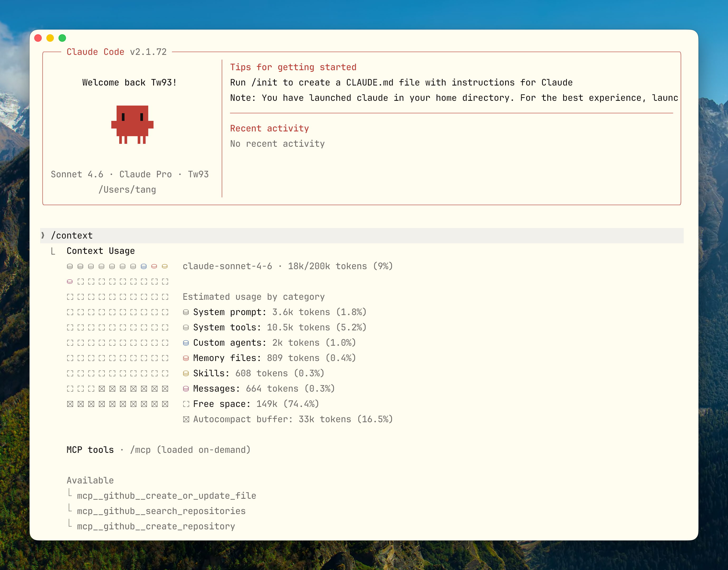Image resolution: width=728 pixels, height=570 pixels.
Task: Click the /init command in tips
Action: (x=266, y=82)
